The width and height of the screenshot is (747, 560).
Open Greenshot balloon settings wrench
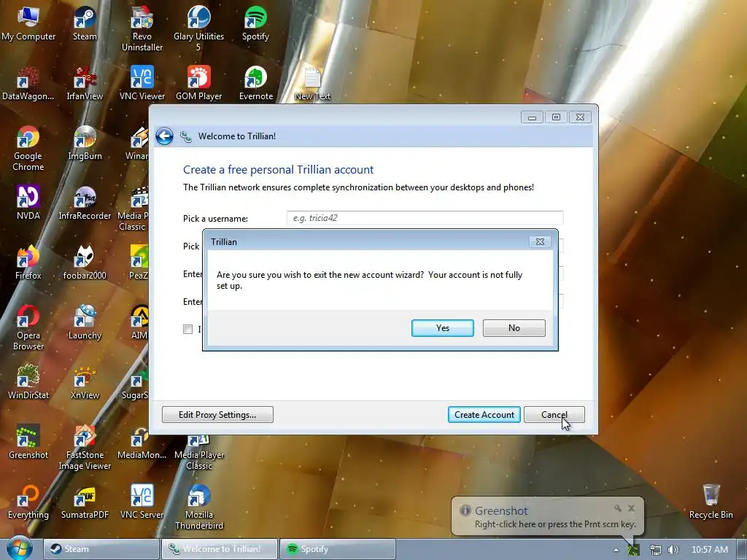coord(618,508)
